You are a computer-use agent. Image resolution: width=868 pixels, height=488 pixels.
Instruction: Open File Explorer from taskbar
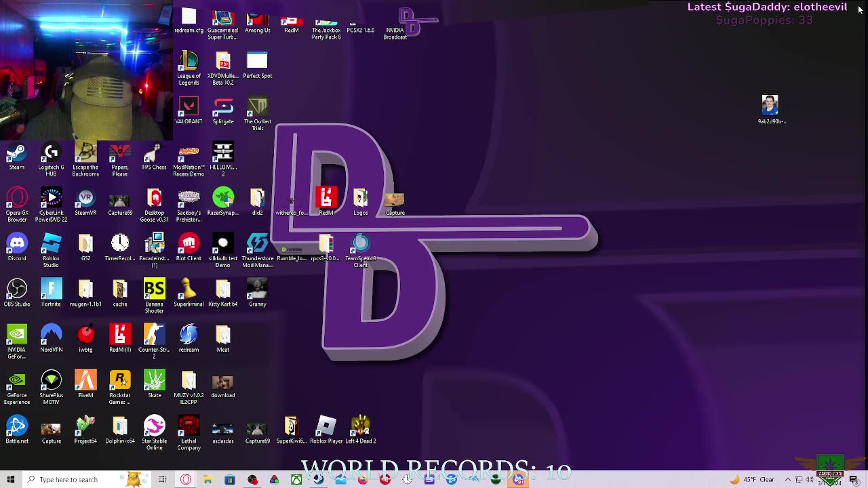coord(208,480)
